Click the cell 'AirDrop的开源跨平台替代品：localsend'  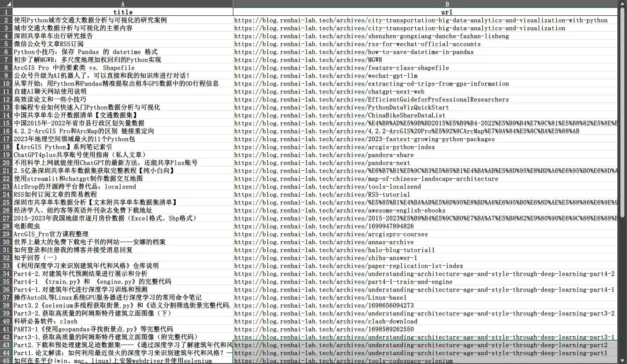point(123,187)
